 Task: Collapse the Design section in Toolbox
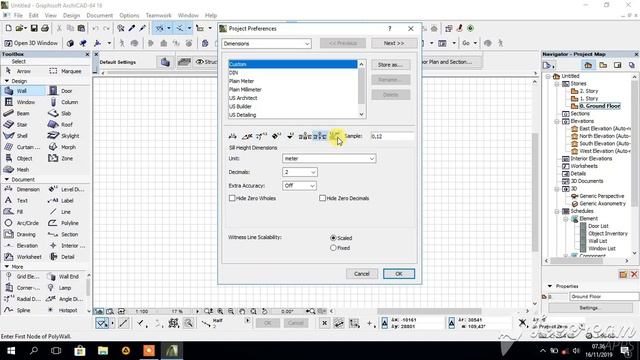pos(7,81)
